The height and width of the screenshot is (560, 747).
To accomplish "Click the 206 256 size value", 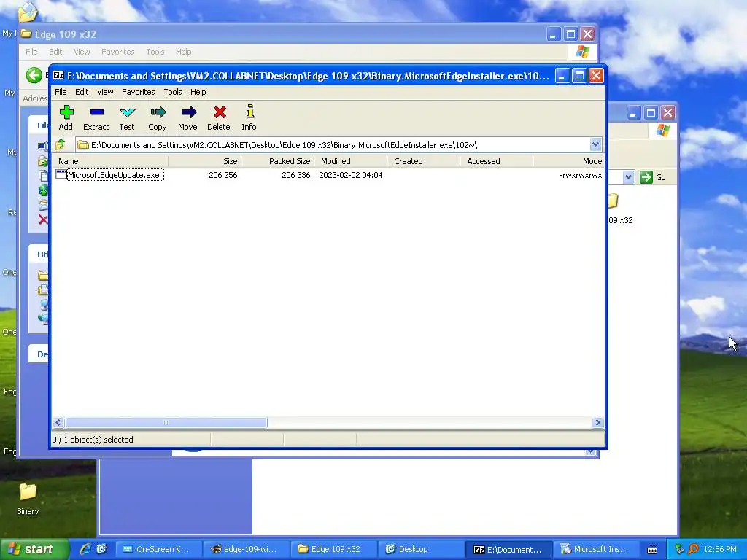I will click(x=223, y=175).
